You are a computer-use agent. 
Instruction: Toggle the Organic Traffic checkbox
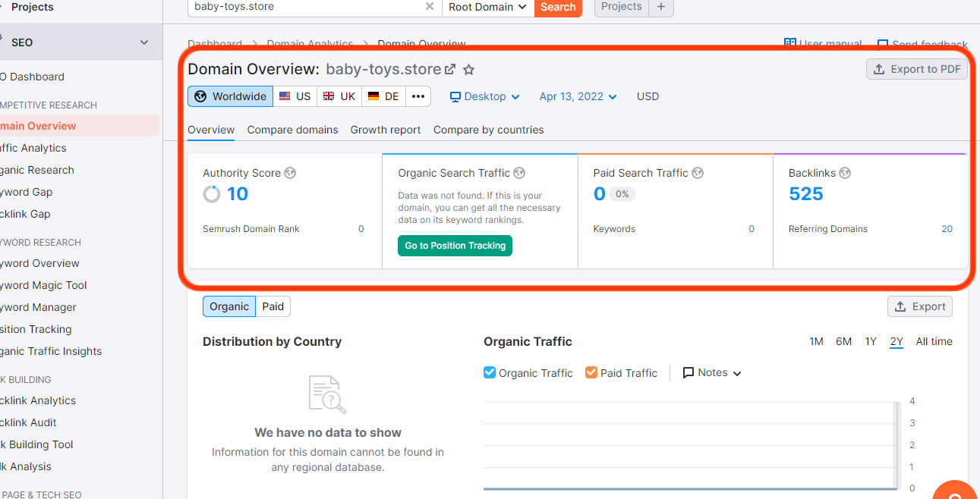coord(490,372)
